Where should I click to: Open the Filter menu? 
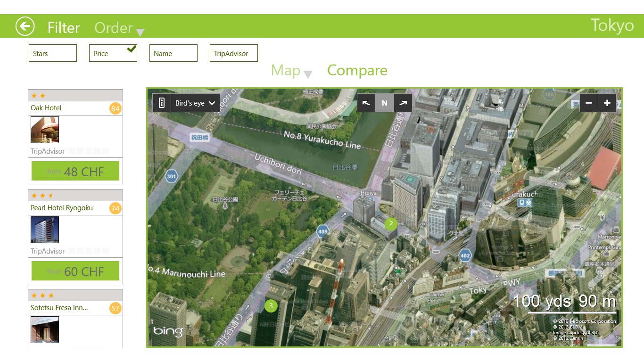64,28
